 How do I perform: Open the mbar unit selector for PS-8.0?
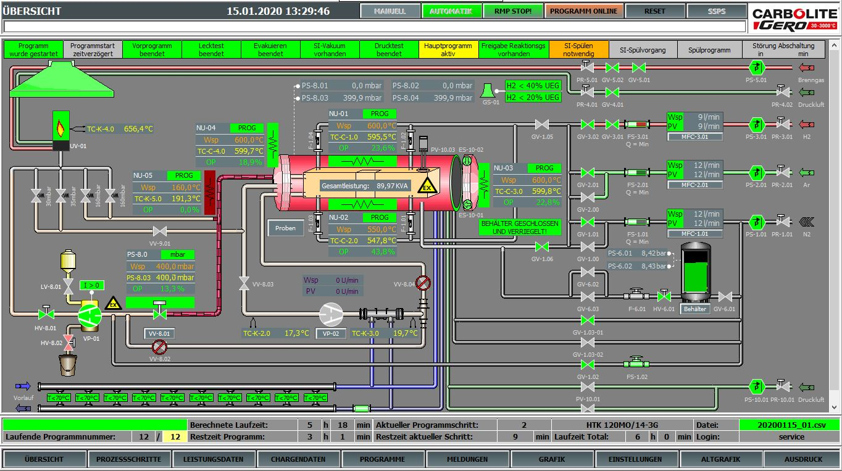pyautogui.click(x=177, y=255)
